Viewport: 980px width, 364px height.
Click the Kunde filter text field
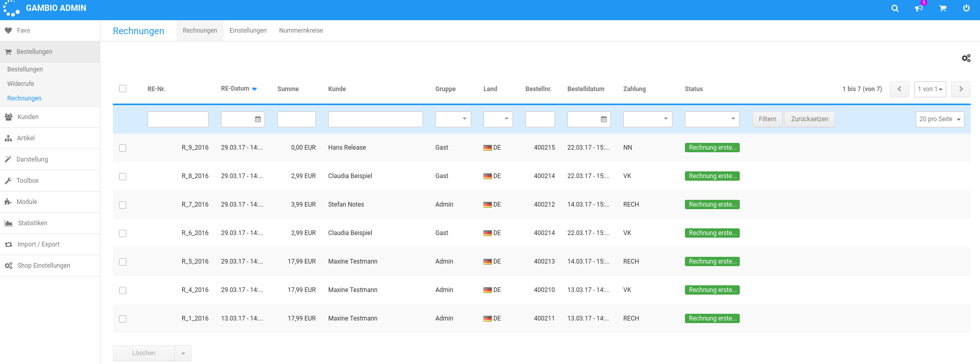tap(375, 119)
